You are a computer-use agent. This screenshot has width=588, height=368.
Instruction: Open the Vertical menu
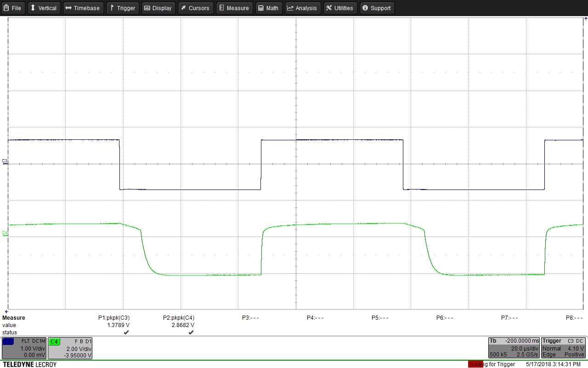pyautogui.click(x=44, y=8)
